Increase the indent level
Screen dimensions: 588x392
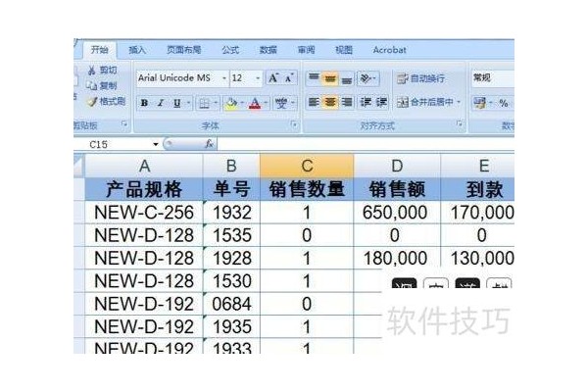click(x=381, y=102)
